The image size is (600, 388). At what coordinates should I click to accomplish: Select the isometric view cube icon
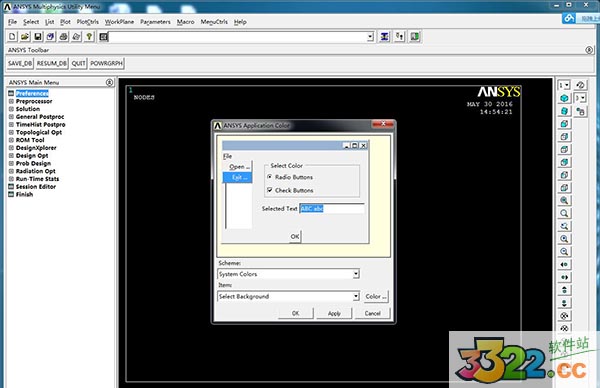click(564, 98)
